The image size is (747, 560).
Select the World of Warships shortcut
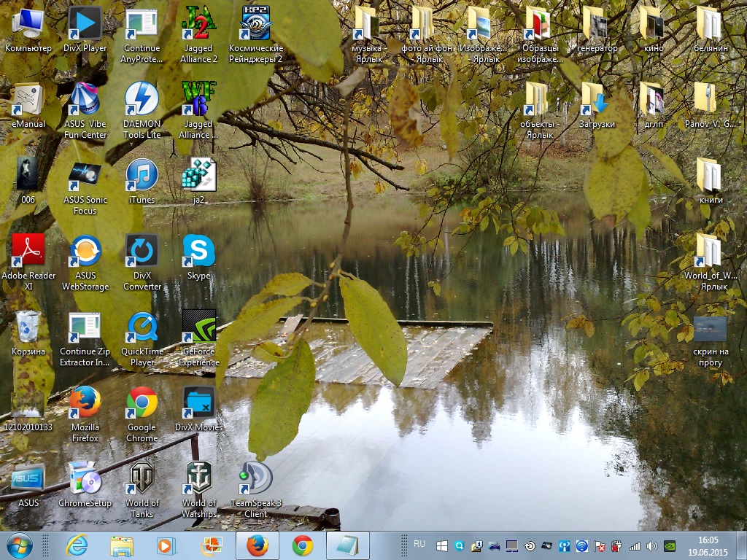[198, 479]
